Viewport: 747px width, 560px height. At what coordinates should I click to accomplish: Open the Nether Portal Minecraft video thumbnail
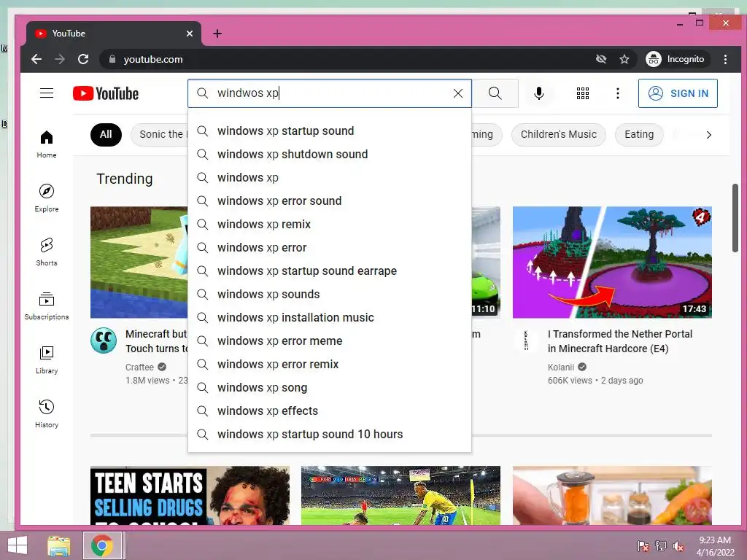(612, 262)
